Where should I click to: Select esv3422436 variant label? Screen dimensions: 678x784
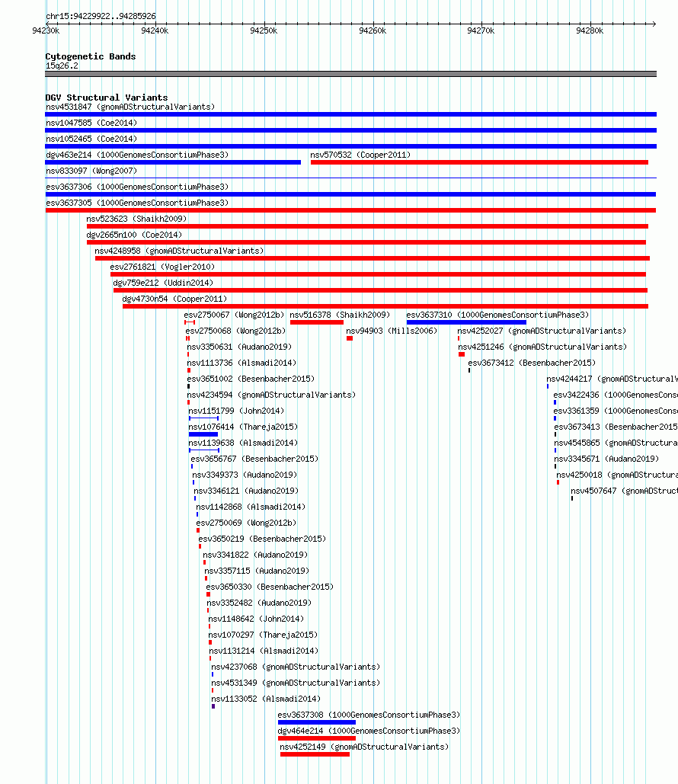tap(616, 395)
